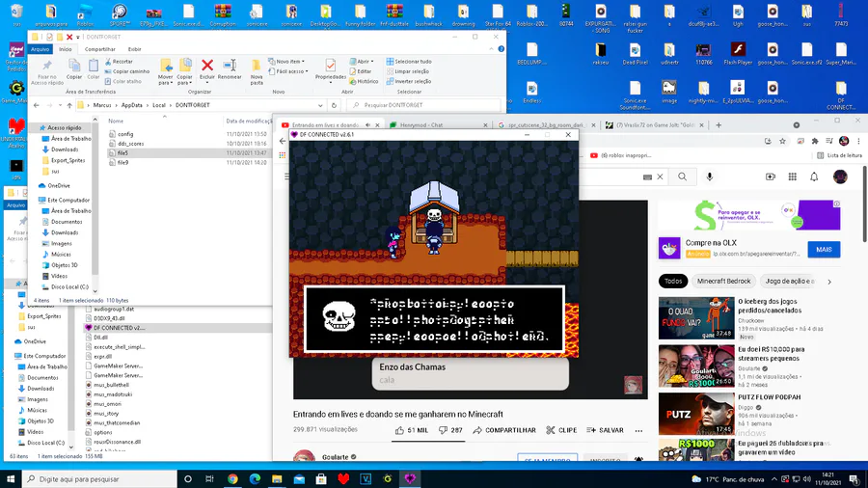Open recent locations dropdown arrow
Image resolution: width=868 pixels, height=488 pixels.
coord(61,105)
